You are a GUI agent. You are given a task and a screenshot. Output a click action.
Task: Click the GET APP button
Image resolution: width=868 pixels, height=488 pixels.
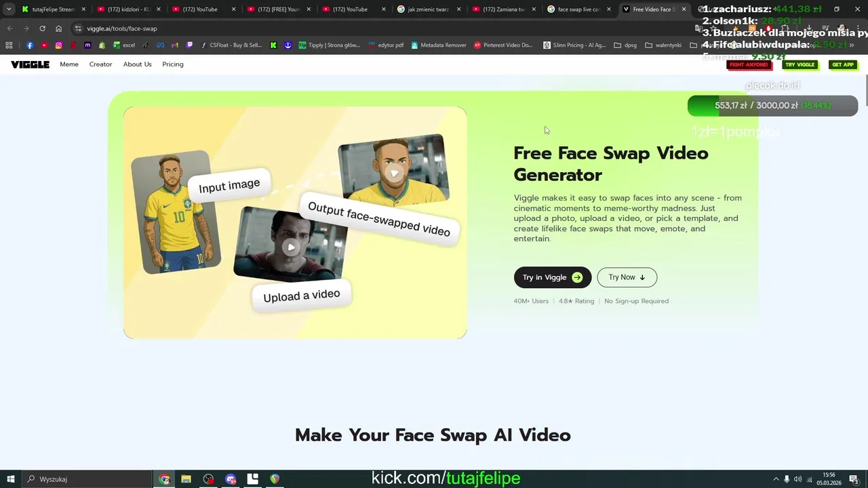pyautogui.click(x=843, y=64)
